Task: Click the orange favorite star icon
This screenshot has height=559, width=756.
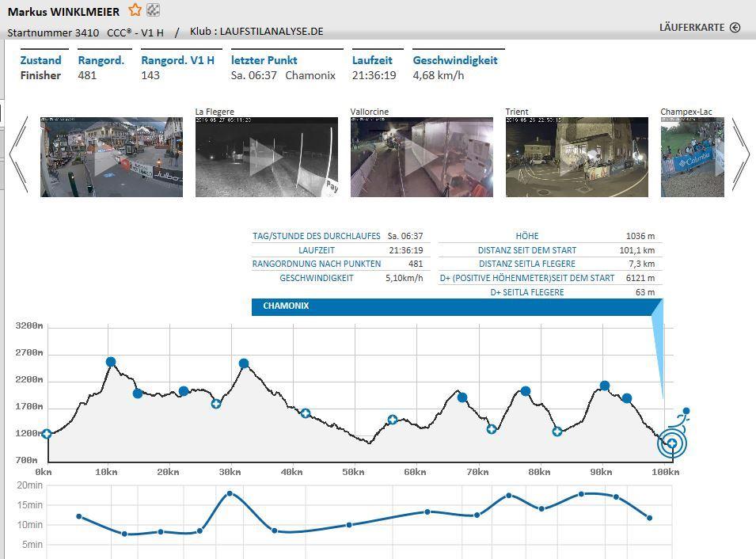Action: [x=135, y=10]
